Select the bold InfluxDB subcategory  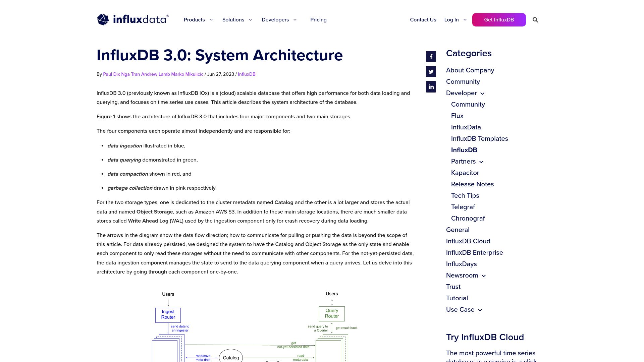464,150
